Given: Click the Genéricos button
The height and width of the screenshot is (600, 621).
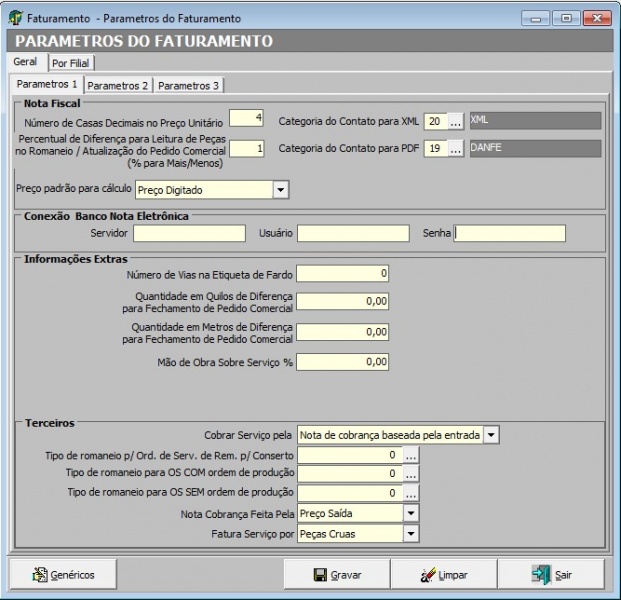Looking at the screenshot, I should (63, 575).
